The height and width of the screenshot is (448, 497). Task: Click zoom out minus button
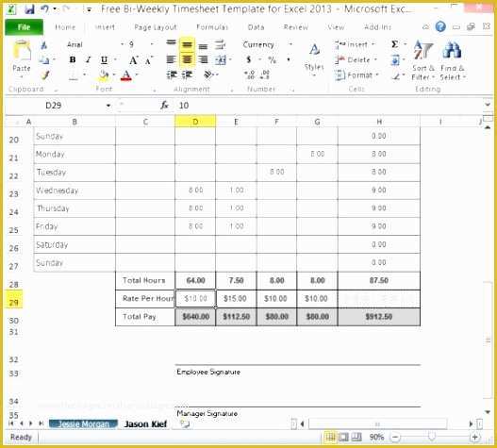click(395, 438)
